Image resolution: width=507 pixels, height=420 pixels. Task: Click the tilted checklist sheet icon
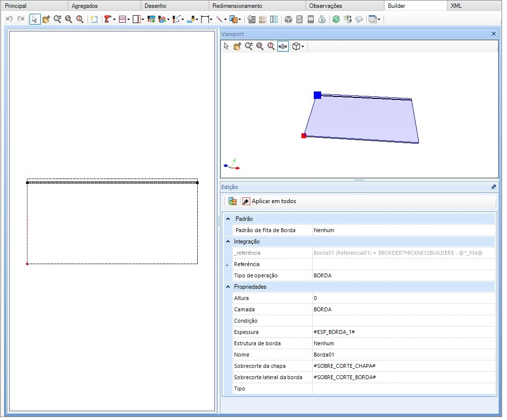point(359,19)
